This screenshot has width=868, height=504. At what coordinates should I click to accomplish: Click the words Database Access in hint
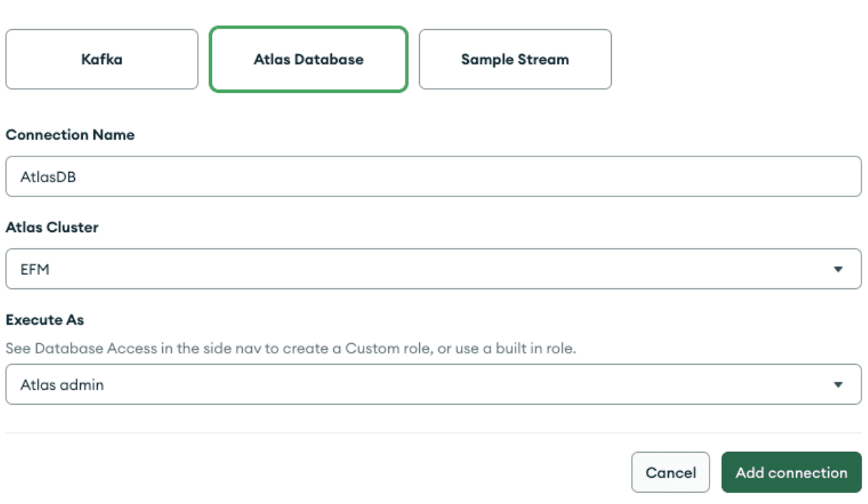(x=81, y=349)
